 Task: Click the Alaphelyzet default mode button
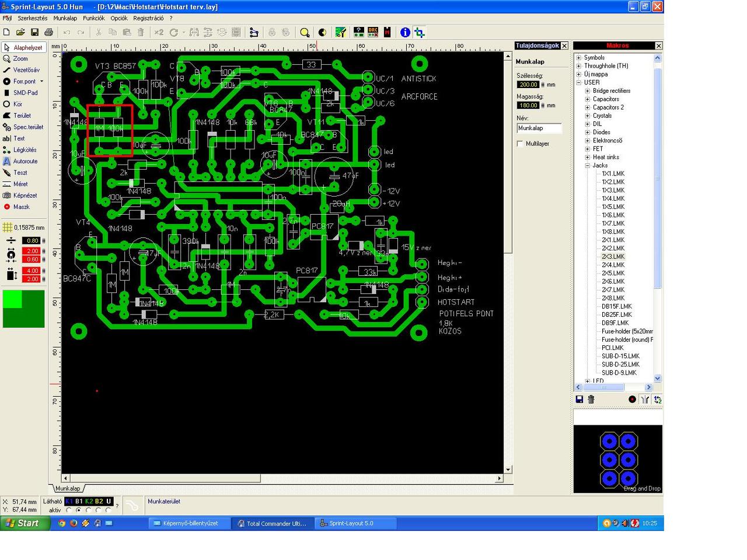(x=23, y=47)
